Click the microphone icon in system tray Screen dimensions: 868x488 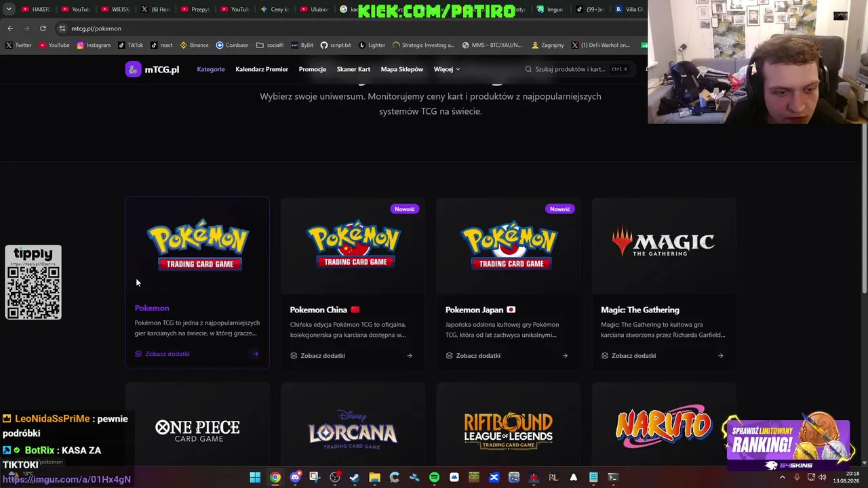click(797, 477)
